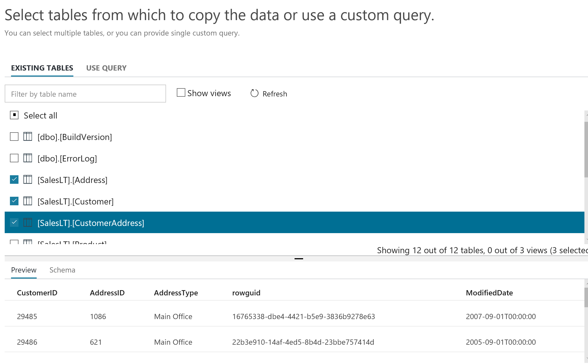Enable the Show views checkbox
The image size is (588, 364).
(x=181, y=93)
